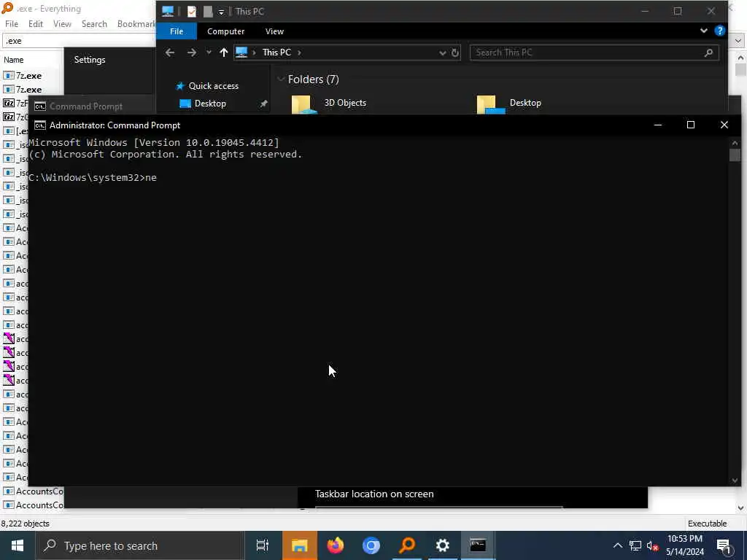The height and width of the screenshot is (560, 747).
Task: Expand breadcrumb arrow after This PC
Action: (299, 52)
